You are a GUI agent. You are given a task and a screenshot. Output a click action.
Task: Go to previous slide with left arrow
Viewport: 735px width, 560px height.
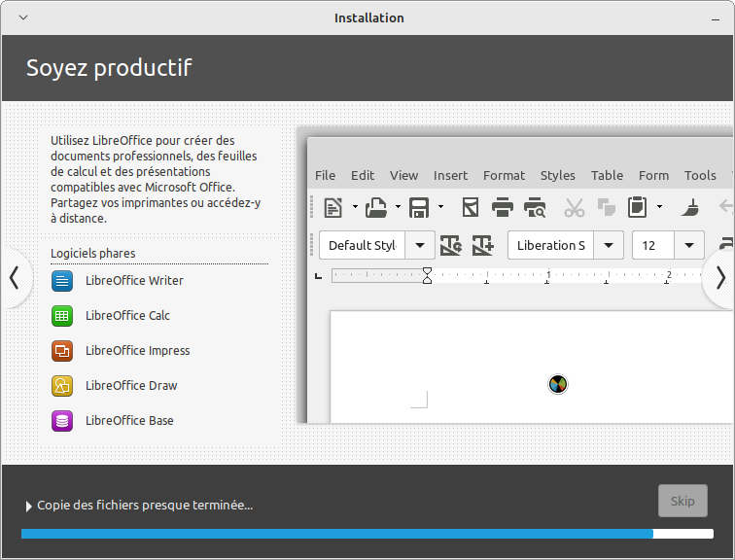click(15, 278)
